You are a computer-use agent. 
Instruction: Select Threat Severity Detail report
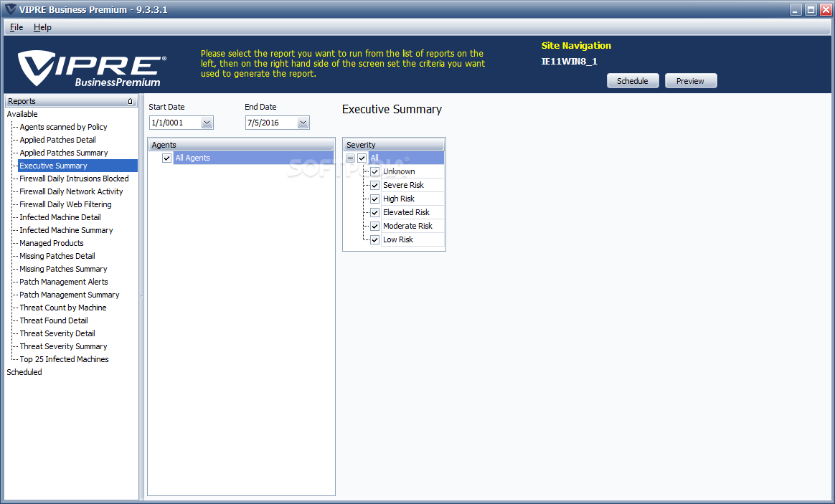pyautogui.click(x=57, y=333)
